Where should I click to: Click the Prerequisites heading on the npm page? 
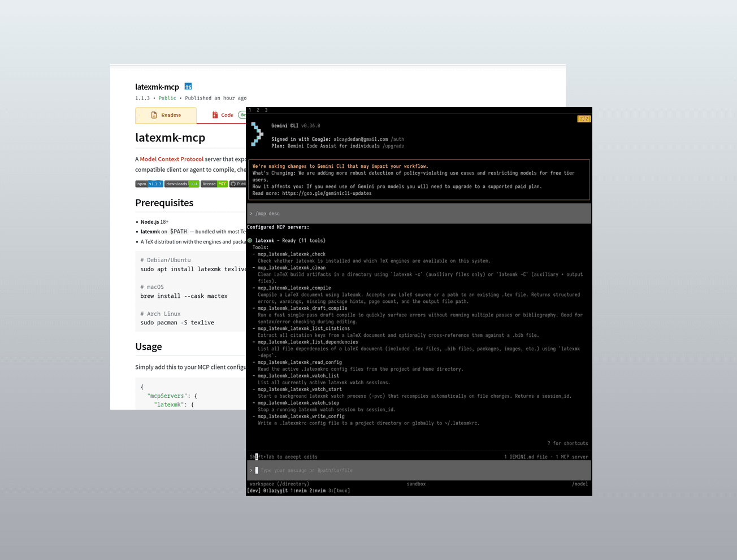[x=164, y=203]
